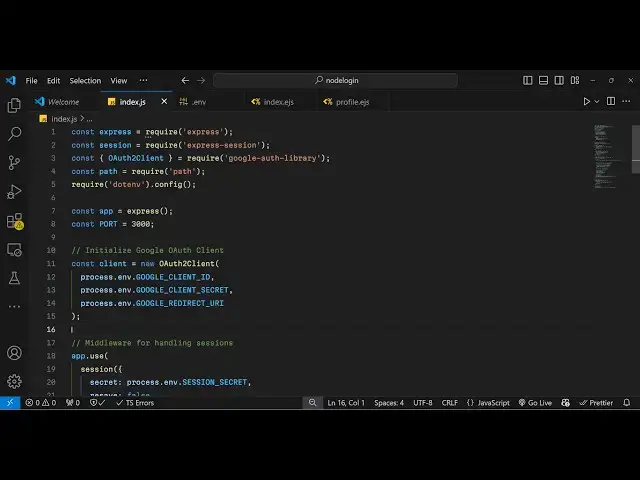Viewport: 640px width, 480px height.
Task: Toggle the primary side bar
Action: click(x=527, y=80)
